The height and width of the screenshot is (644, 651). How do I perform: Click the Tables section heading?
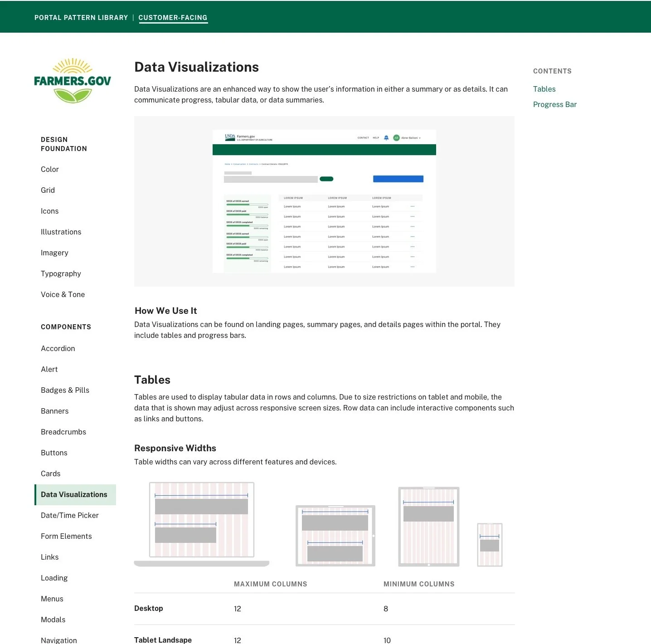152,380
